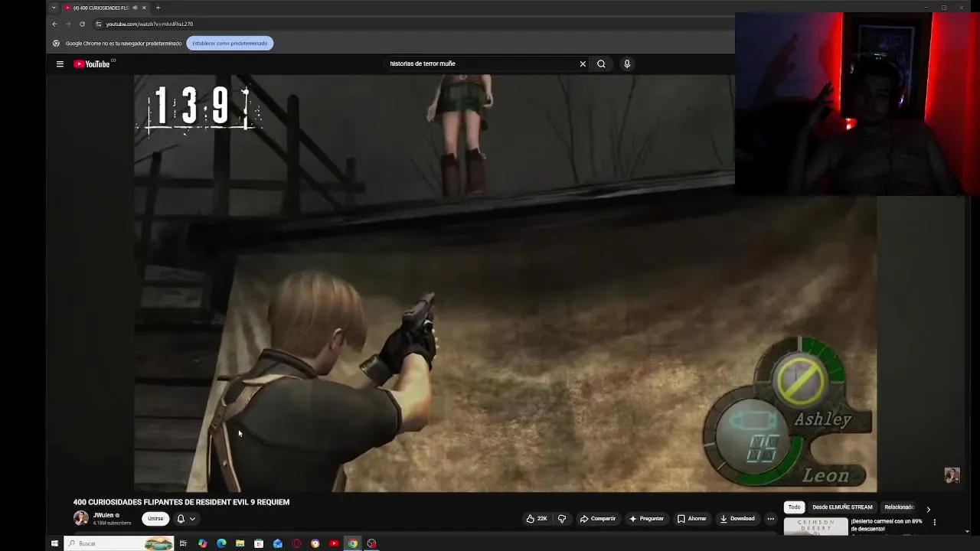980x551 pixels.
Task: Switch to Google Chrome in taskbar
Action: coord(353,543)
